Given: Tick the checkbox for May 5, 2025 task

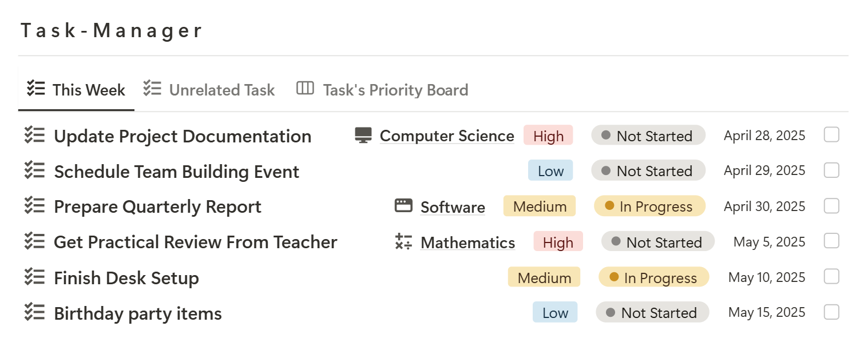Looking at the screenshot, I should click(831, 241).
